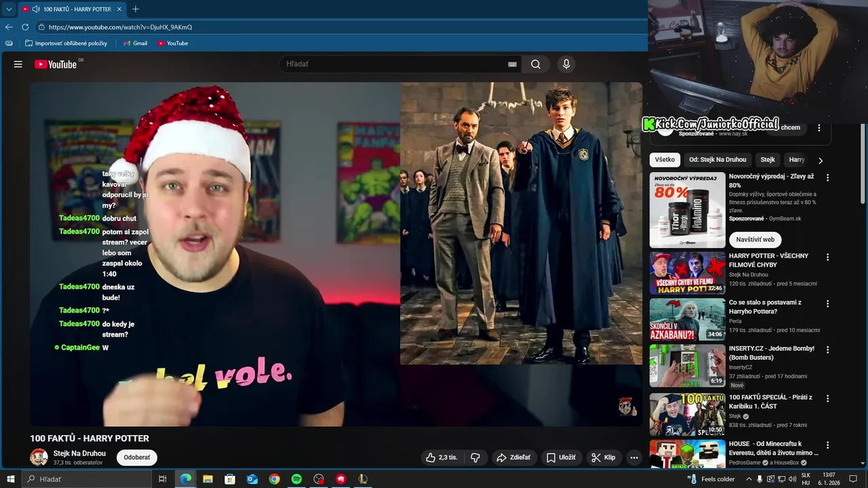Open the Stejk Na Druhou channel name link
This screenshot has width=868, height=488.
[x=79, y=453]
